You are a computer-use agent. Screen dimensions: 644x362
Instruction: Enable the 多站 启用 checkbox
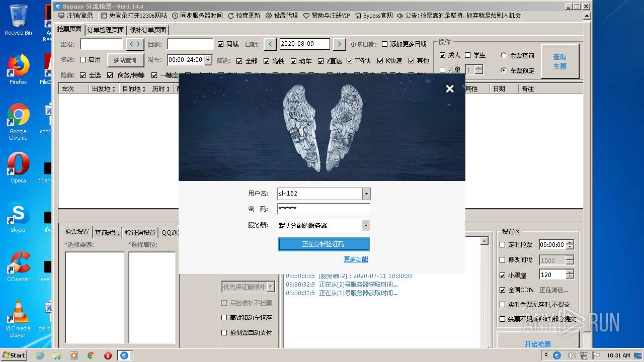[x=83, y=60]
